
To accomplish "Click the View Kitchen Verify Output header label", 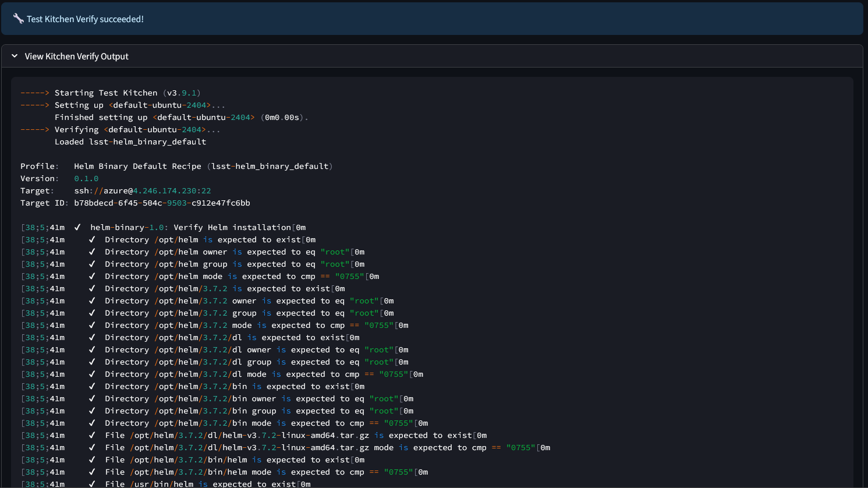I will [x=76, y=56].
